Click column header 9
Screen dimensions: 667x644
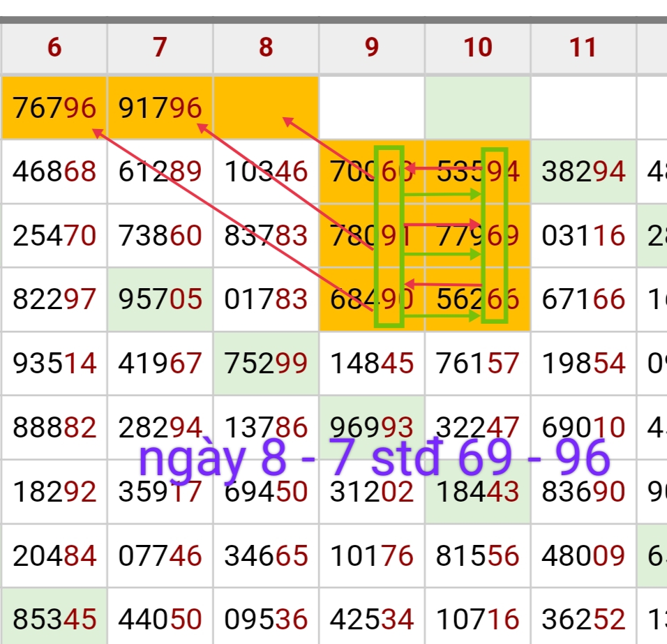pyautogui.click(x=372, y=47)
